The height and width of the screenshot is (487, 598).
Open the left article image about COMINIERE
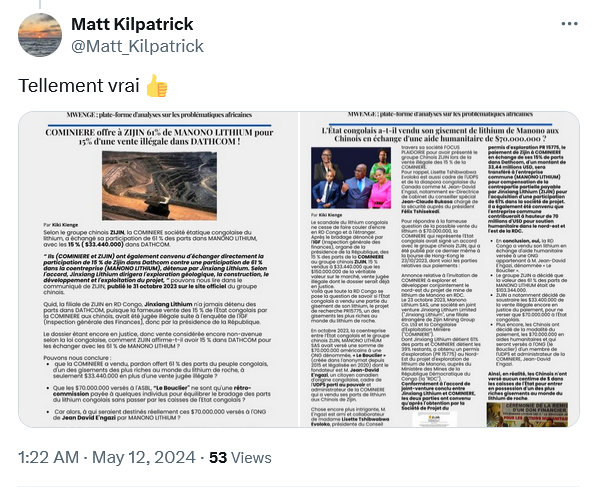coord(158,269)
